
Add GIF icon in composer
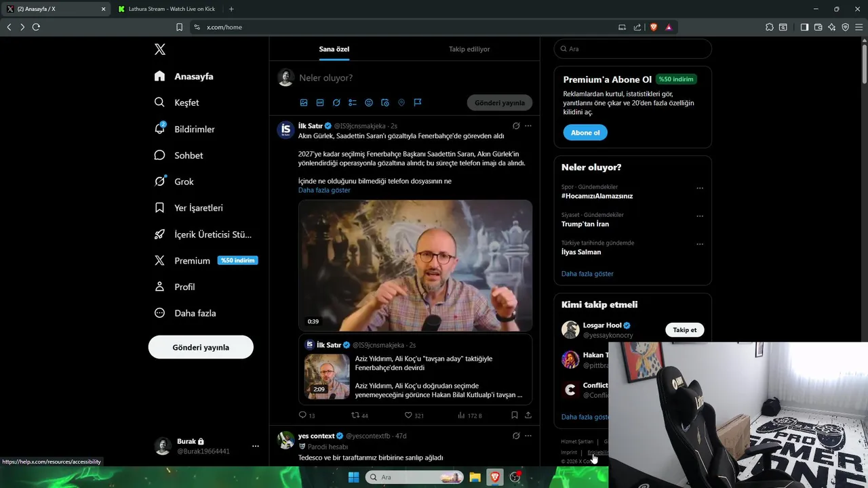(320, 102)
